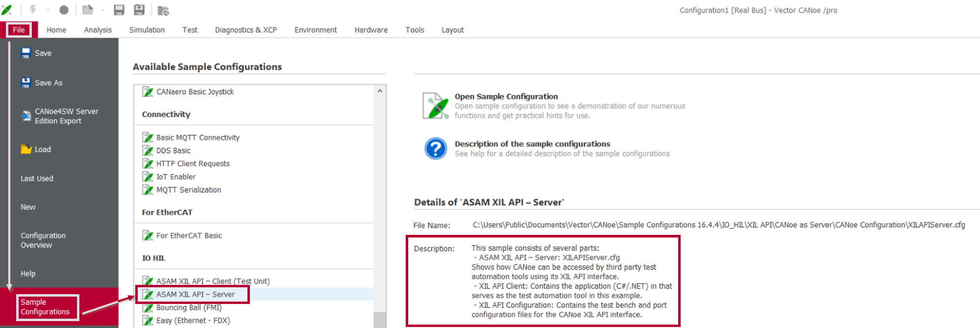Click the icon beside CANaero Basic Joystick
The height and width of the screenshot is (328, 980).
coord(148,92)
